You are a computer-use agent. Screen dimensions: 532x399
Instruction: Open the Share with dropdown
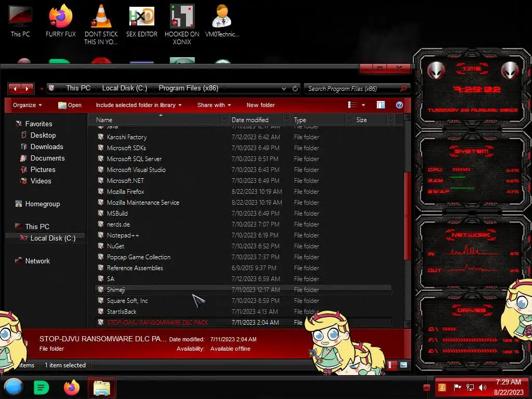click(x=214, y=105)
